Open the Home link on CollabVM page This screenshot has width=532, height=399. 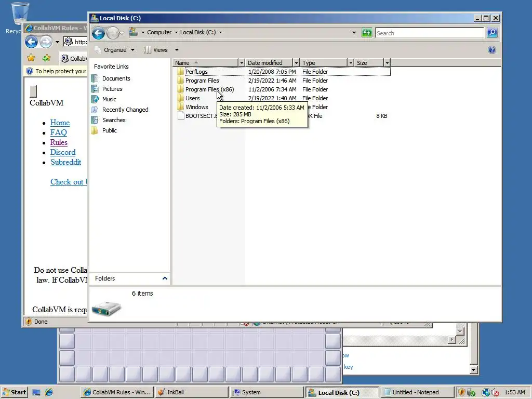click(x=60, y=123)
